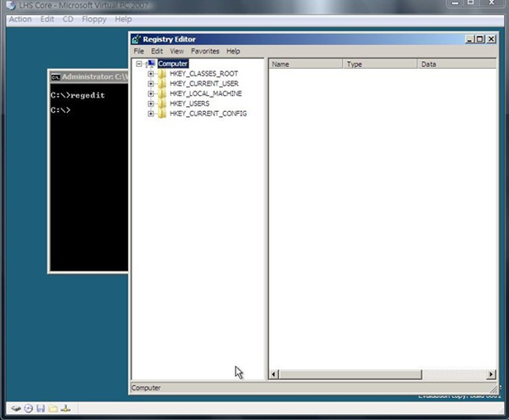
Task: Expand the HKEY_LOCAL_MACHINE key
Action: coord(150,93)
